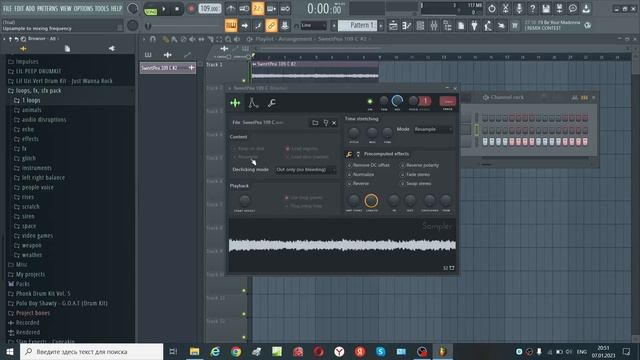
Task: Click the undo history circular arrow icon
Action: pos(492,8)
